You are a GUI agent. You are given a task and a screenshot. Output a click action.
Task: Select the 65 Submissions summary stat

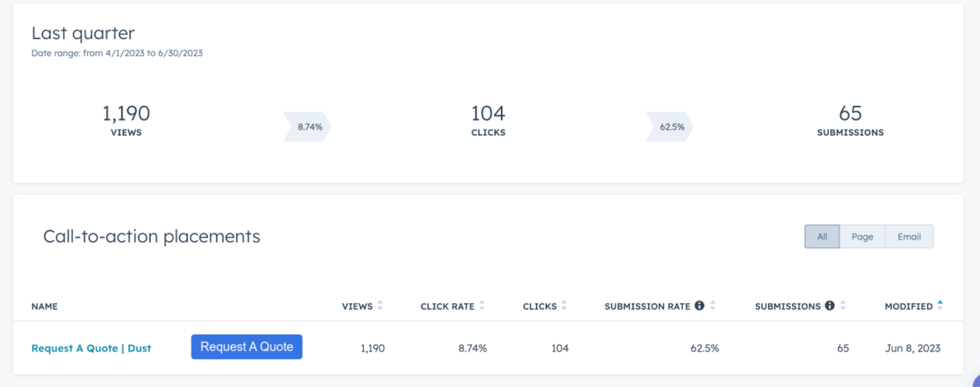pyautogui.click(x=850, y=120)
